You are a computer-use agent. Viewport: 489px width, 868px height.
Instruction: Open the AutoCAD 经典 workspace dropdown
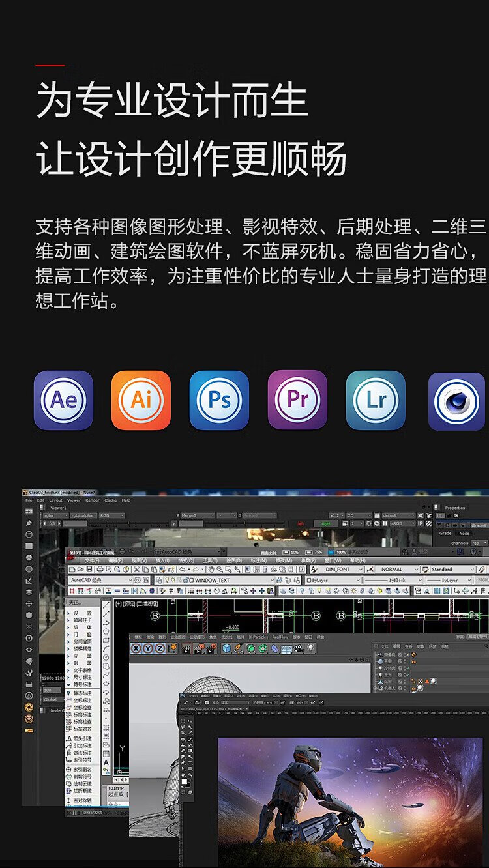100,580
